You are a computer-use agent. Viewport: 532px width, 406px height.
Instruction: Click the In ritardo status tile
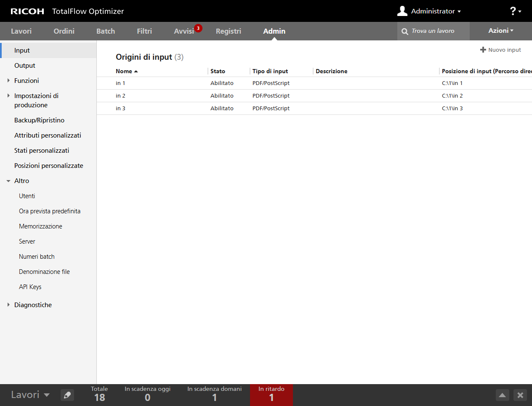pyautogui.click(x=271, y=395)
